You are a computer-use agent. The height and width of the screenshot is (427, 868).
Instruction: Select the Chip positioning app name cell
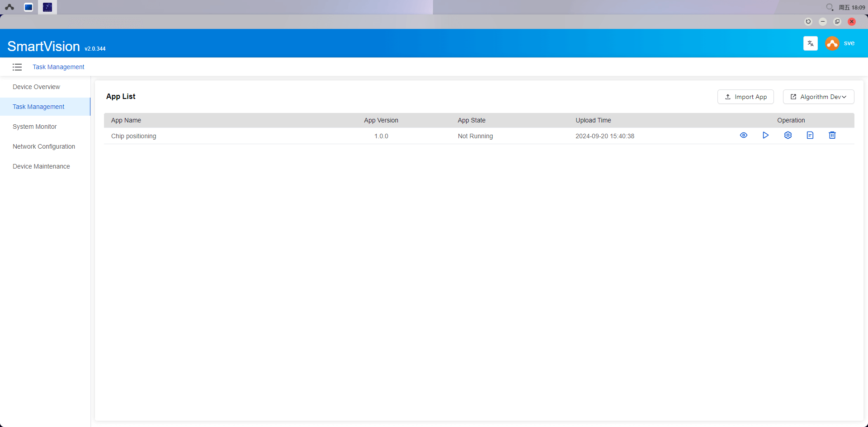(x=134, y=136)
